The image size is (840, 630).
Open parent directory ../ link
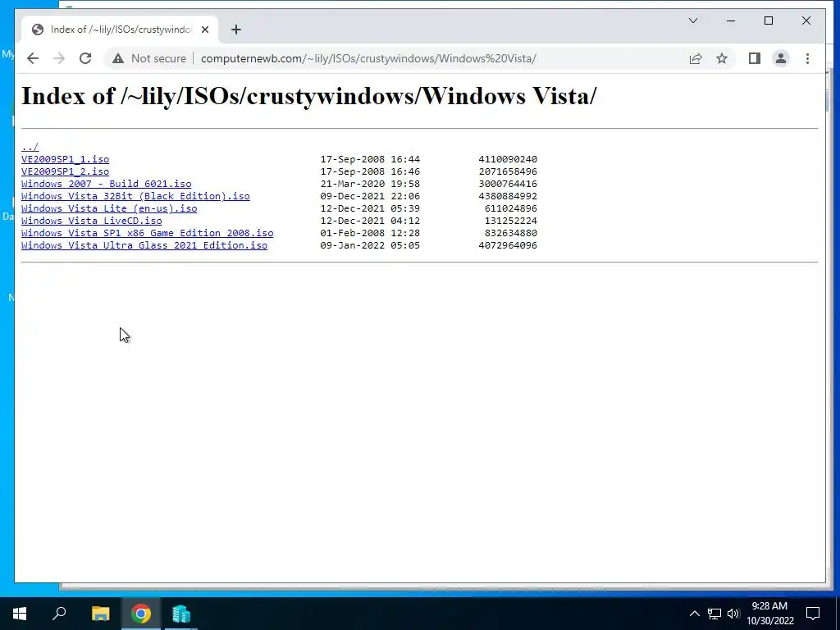(x=30, y=147)
